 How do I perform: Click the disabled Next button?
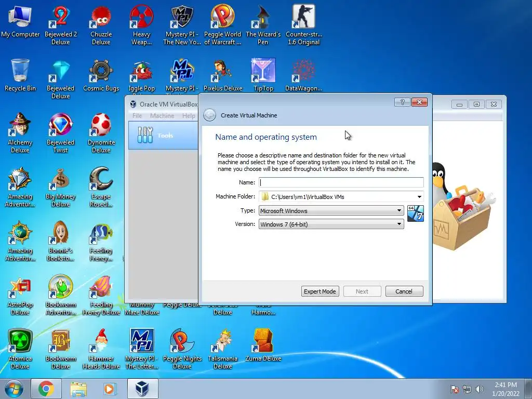(x=362, y=291)
